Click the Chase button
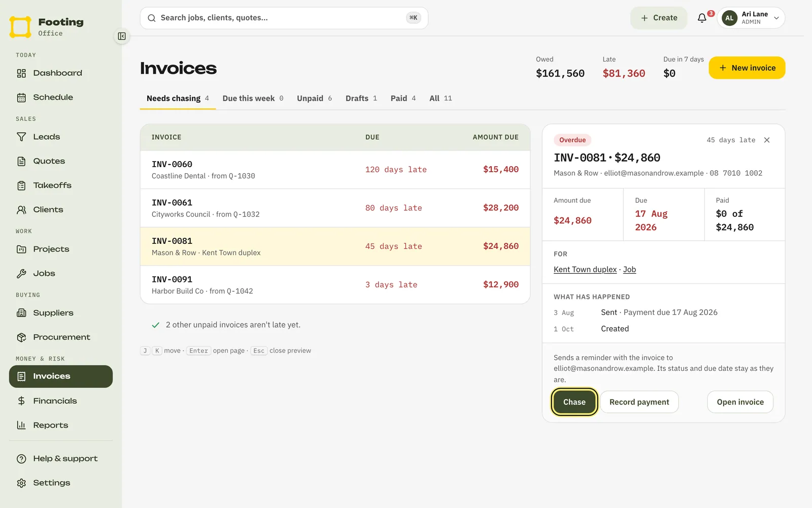The image size is (812, 508). click(x=574, y=402)
